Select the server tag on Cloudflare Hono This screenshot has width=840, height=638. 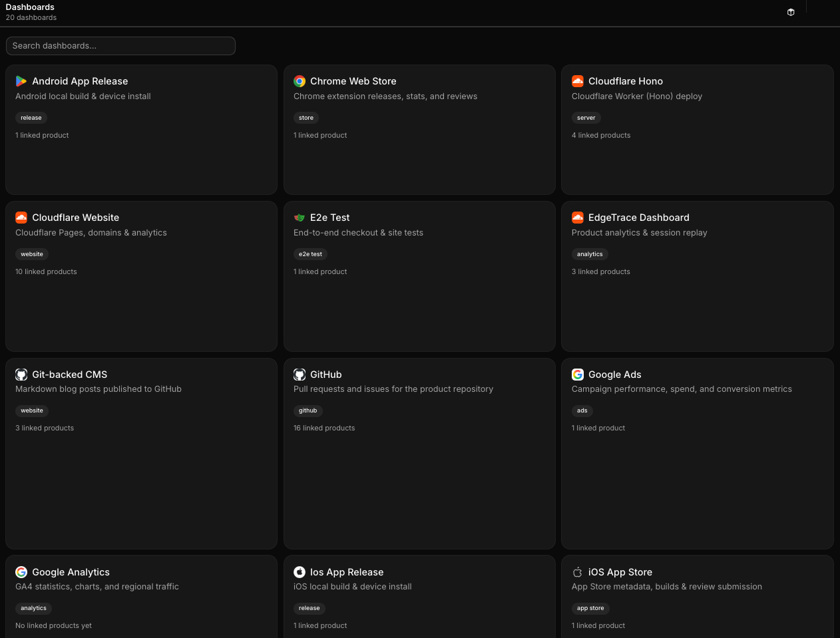pos(586,118)
